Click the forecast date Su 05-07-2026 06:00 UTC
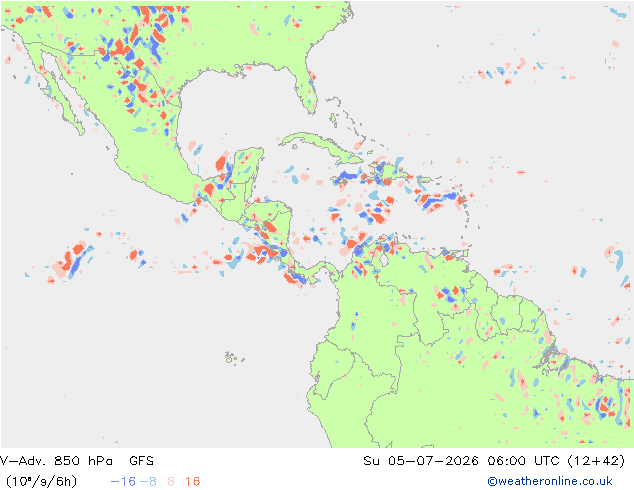This screenshot has height=490, width=634. pos(461,460)
